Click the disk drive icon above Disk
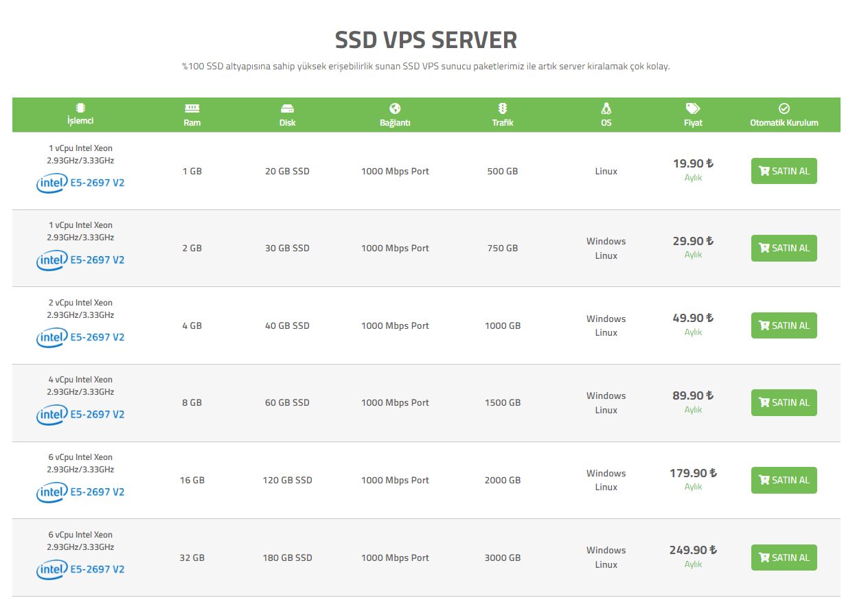Image resolution: width=868 pixels, height=609 pixels. point(287,108)
